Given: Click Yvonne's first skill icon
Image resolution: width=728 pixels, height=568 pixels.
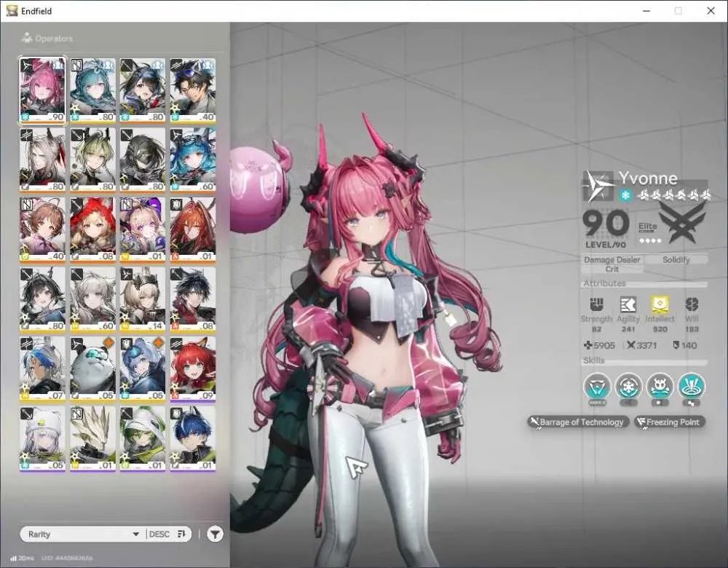Looking at the screenshot, I should (x=597, y=387).
